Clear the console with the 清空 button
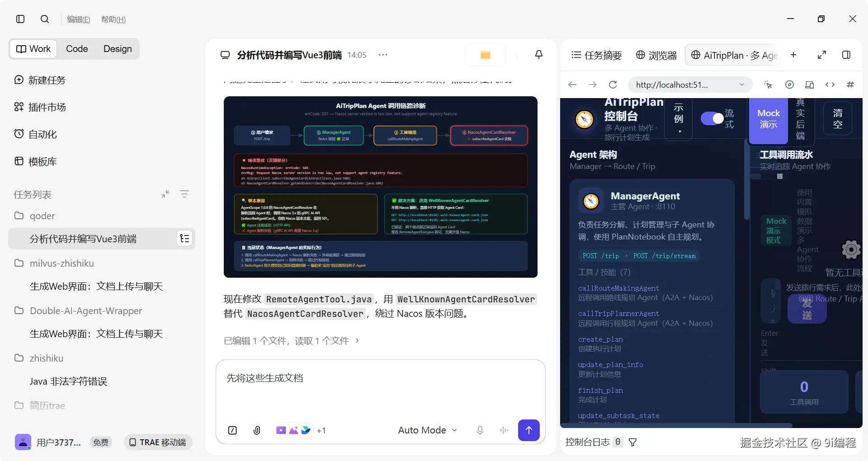 tap(838, 118)
